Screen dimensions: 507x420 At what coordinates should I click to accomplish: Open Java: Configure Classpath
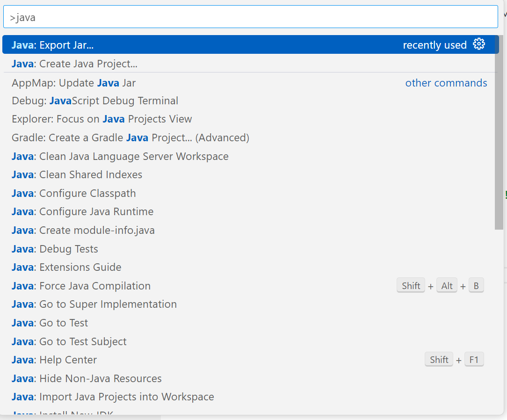74,194
